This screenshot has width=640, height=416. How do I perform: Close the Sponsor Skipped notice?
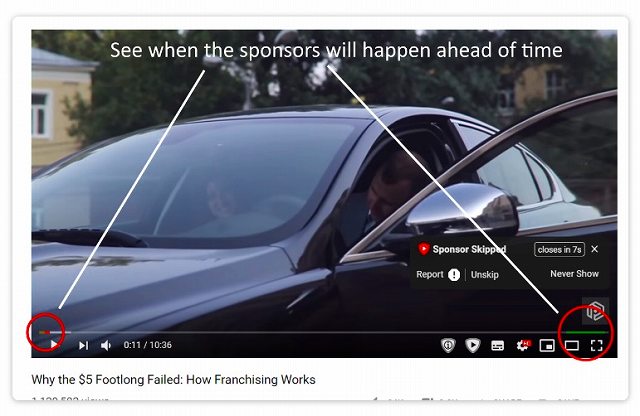(595, 249)
